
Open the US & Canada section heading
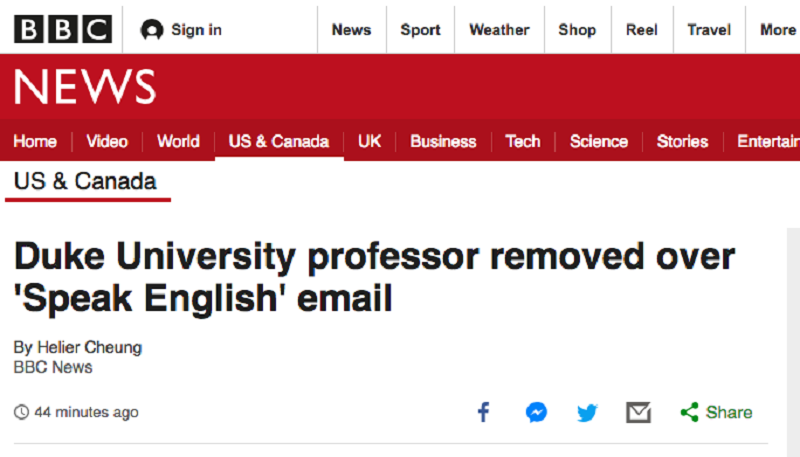(x=85, y=182)
